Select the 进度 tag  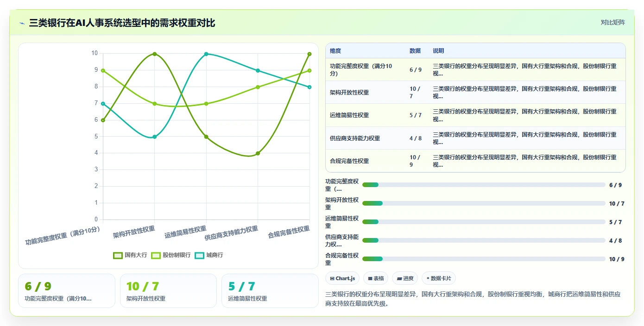[405, 278]
